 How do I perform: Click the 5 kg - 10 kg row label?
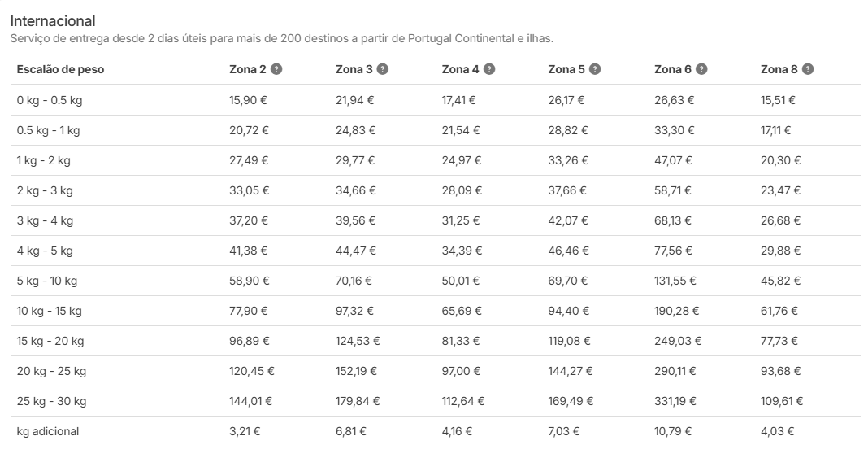pyautogui.click(x=47, y=281)
